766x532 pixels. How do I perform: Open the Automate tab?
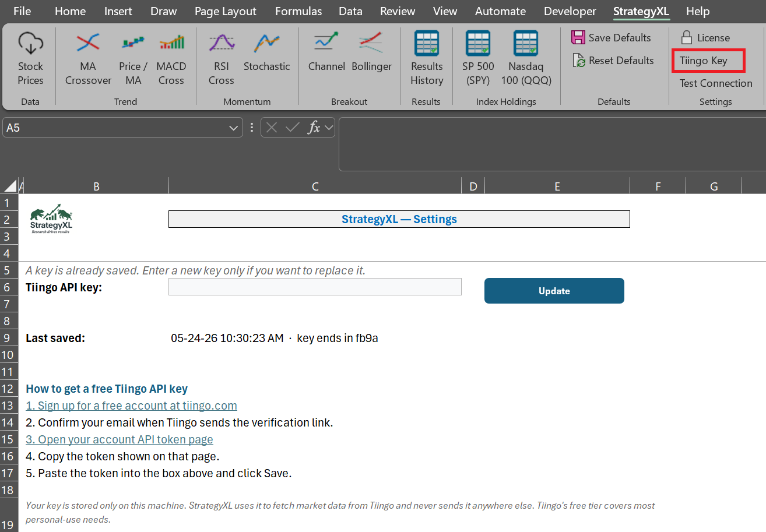(x=500, y=11)
